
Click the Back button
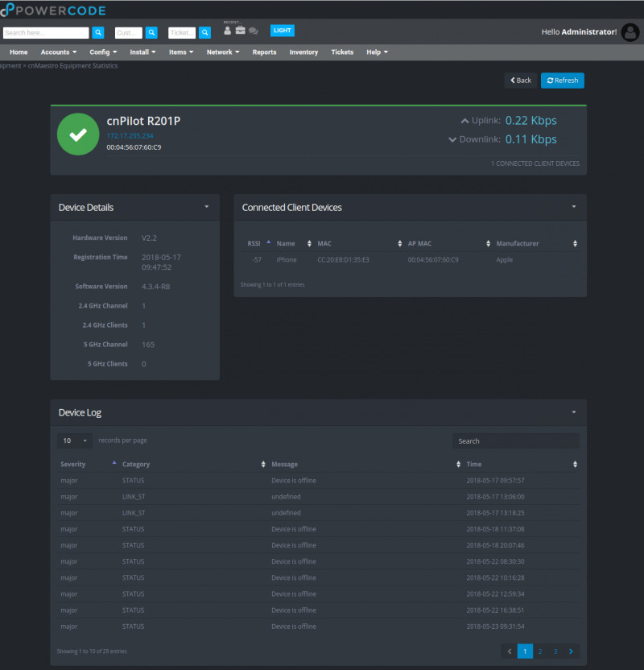click(x=519, y=81)
